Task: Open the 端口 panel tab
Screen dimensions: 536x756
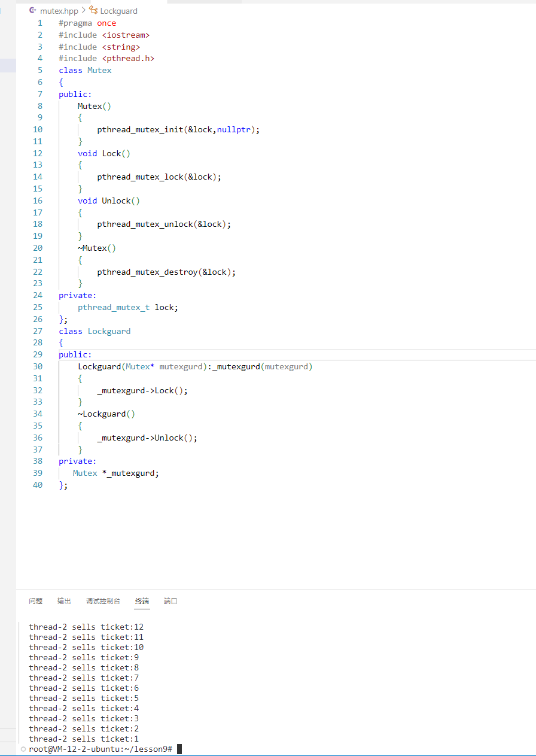Action: point(170,601)
